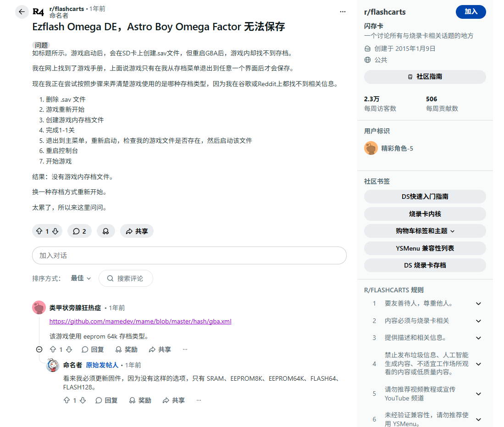This screenshot has width=504, height=427.
Task: Collapse the first comment thread
Action: 39,350
